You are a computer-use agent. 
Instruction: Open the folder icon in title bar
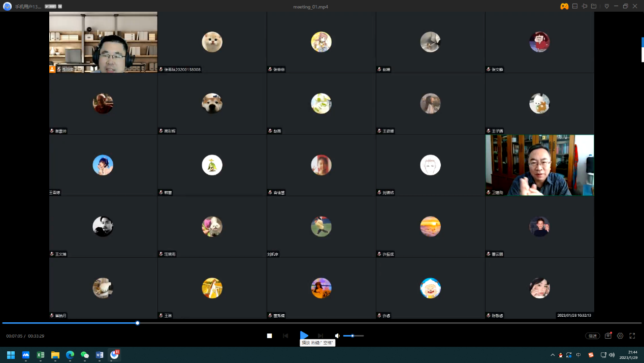click(x=594, y=7)
